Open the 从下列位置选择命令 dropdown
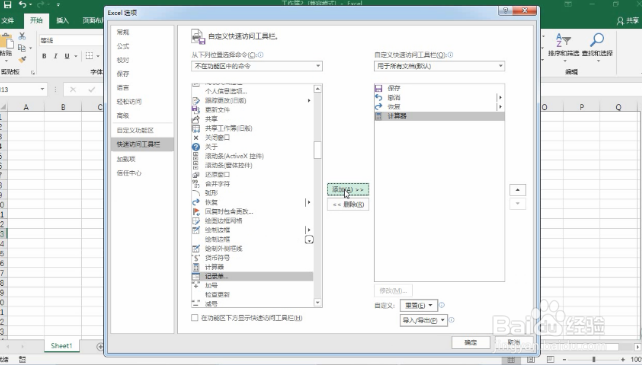This screenshot has height=368, width=642. click(257, 66)
